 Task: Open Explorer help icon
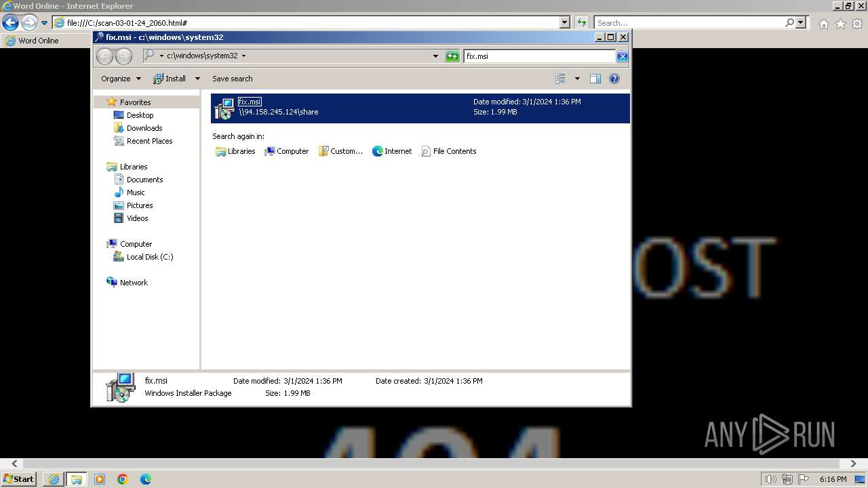pos(614,79)
